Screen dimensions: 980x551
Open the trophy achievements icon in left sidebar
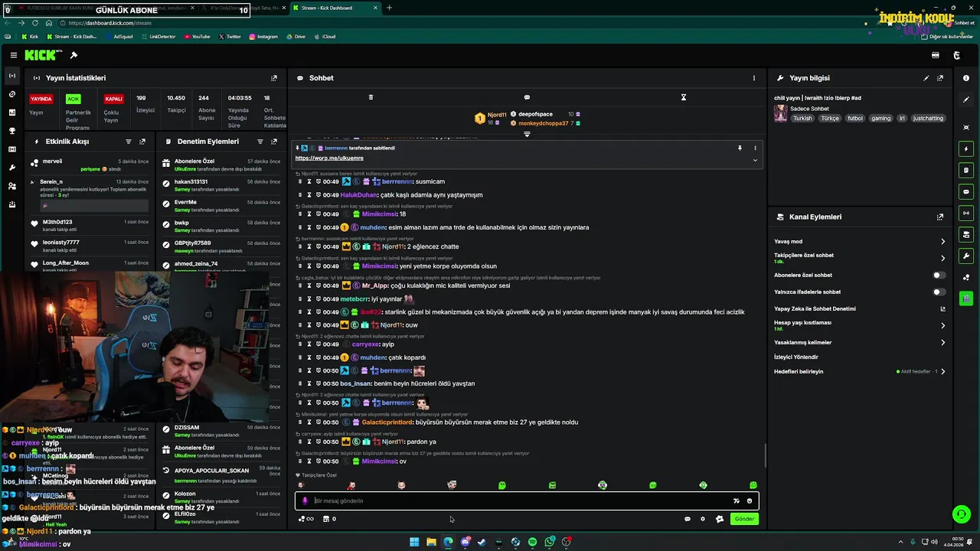tap(11, 131)
